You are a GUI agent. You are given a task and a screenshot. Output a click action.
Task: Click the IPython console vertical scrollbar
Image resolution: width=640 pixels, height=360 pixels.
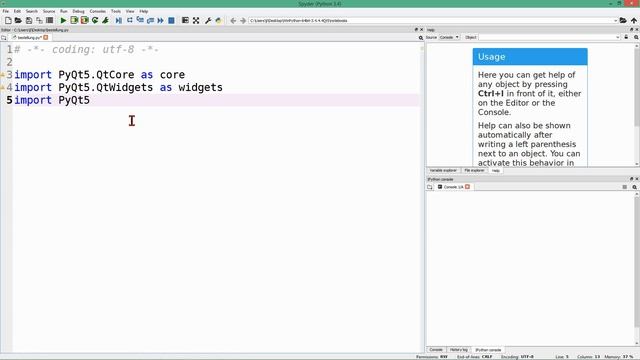point(637,269)
